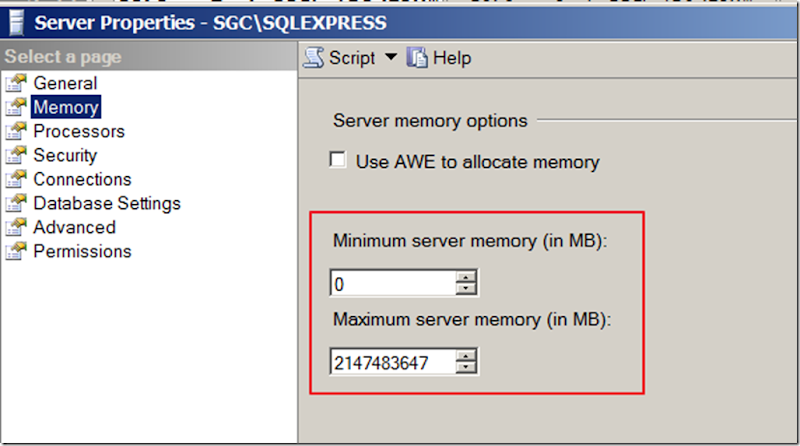Open the Security page label

(x=65, y=156)
